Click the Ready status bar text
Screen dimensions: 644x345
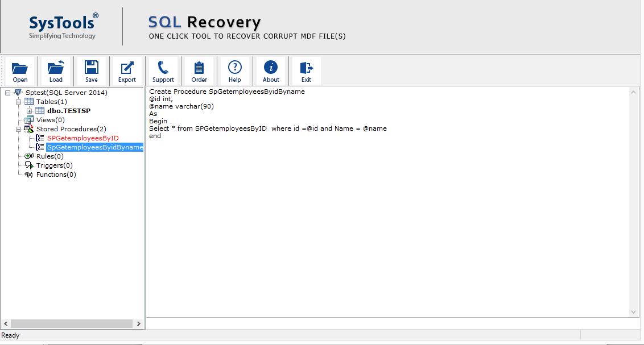pos(10,335)
